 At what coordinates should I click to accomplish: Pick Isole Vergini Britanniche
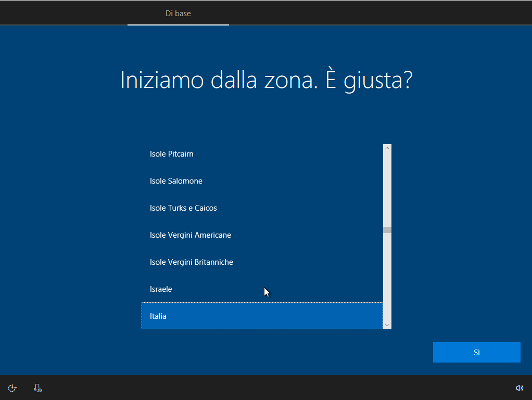262,262
